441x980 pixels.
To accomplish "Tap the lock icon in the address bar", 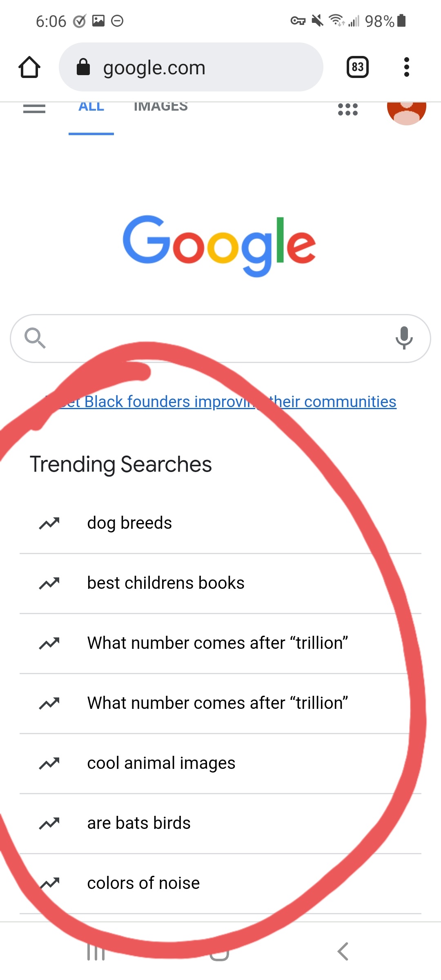I will (83, 67).
